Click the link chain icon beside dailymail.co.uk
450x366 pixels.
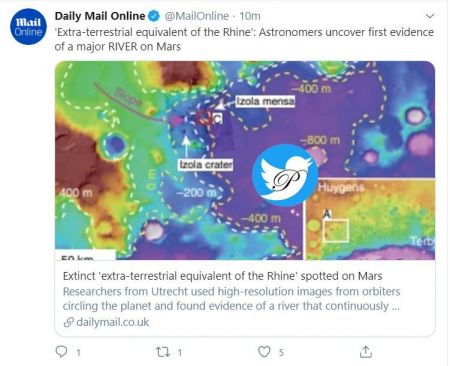tap(68, 322)
